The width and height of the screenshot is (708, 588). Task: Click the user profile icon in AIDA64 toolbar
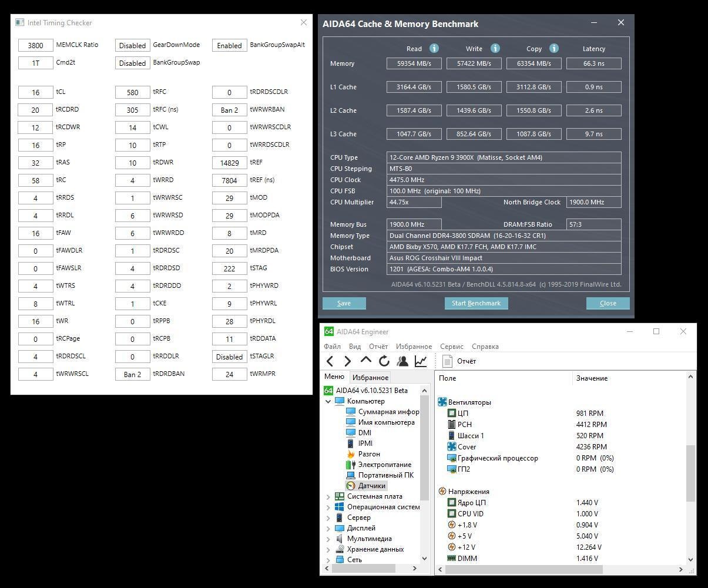(402, 361)
